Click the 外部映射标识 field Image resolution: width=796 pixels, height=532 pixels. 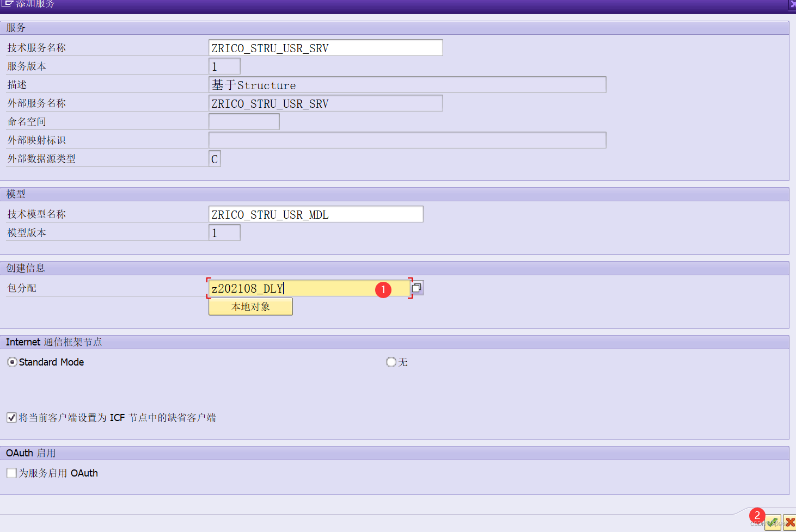coord(407,140)
